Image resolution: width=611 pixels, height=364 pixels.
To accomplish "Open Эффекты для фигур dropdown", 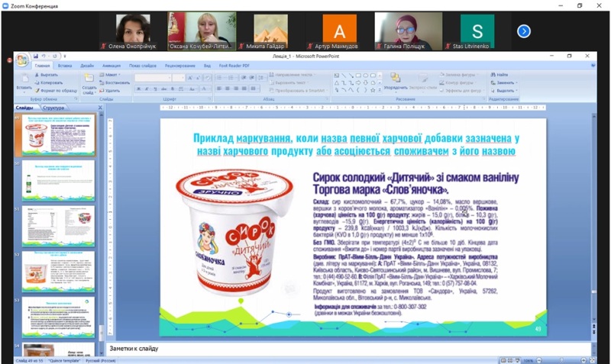I will [x=461, y=90].
